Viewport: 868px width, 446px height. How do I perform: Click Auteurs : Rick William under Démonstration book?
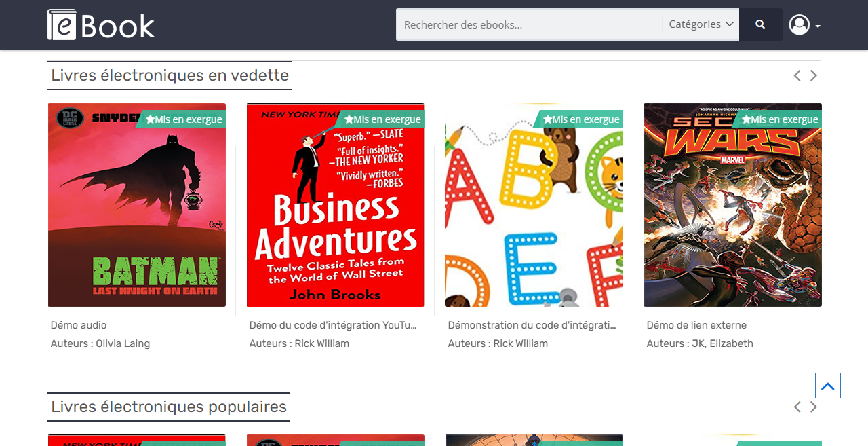pyautogui.click(x=498, y=343)
